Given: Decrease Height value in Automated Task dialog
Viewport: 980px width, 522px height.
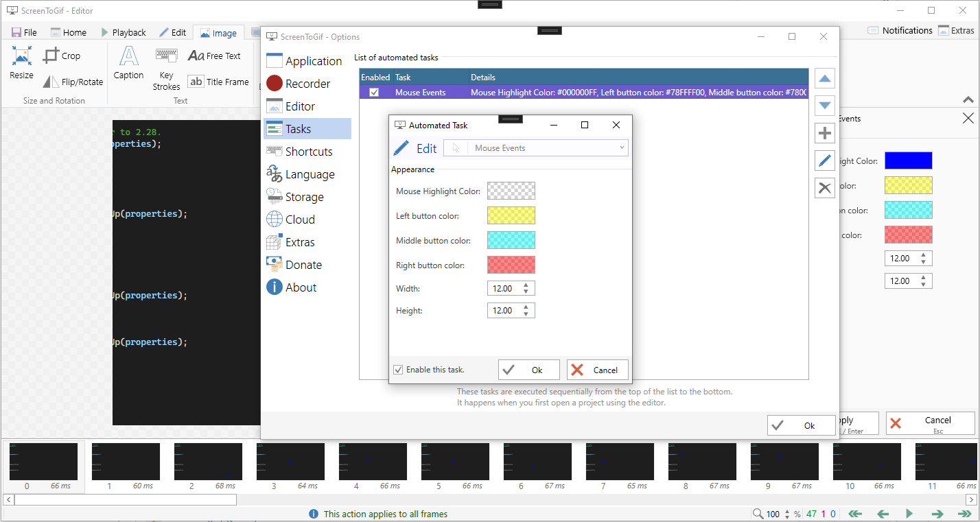Looking at the screenshot, I should (526, 314).
